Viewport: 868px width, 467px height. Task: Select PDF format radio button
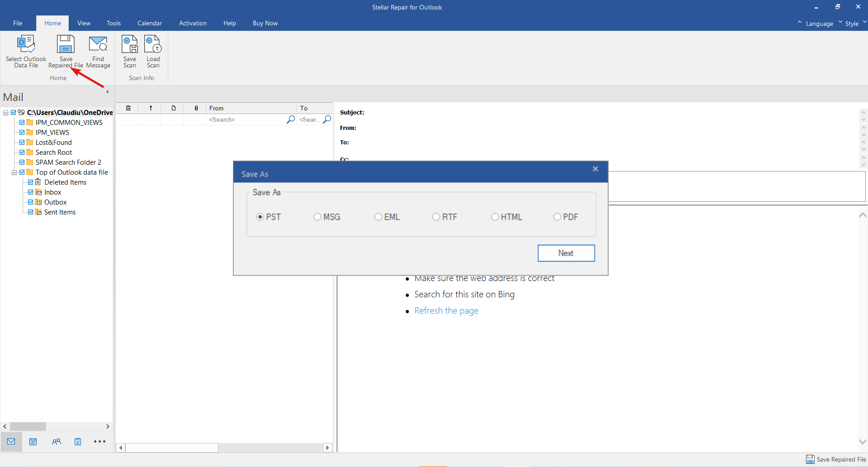pos(557,217)
